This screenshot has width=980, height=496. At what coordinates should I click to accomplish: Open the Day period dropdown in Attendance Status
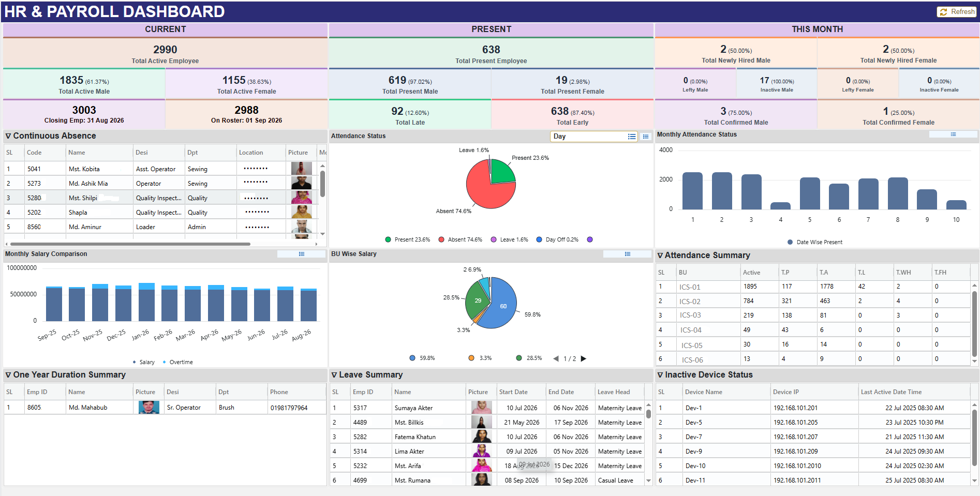(594, 137)
